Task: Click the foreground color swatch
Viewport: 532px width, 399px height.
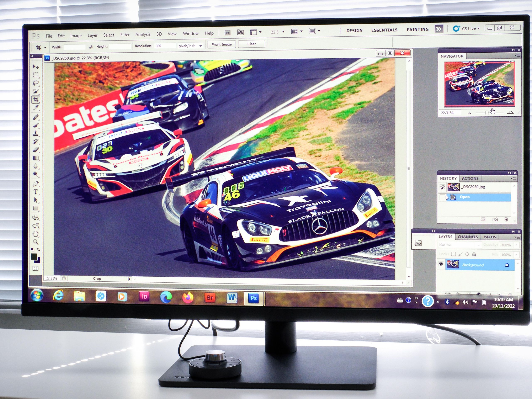Action: (x=34, y=256)
